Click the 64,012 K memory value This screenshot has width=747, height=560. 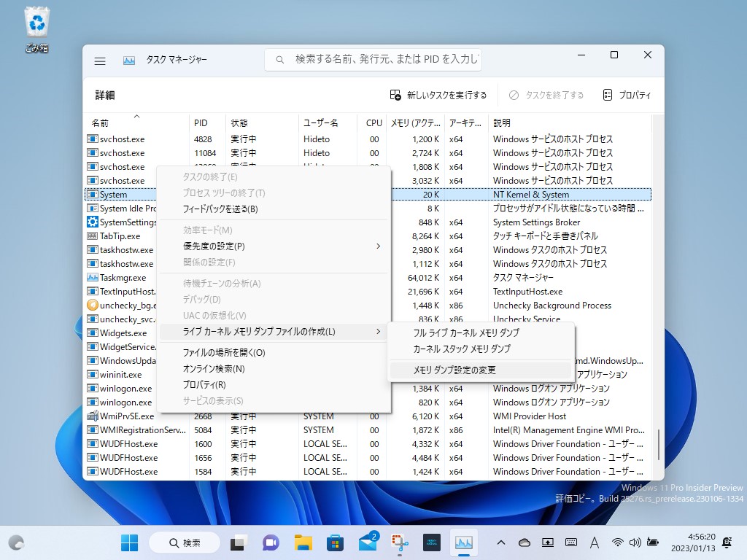click(423, 278)
